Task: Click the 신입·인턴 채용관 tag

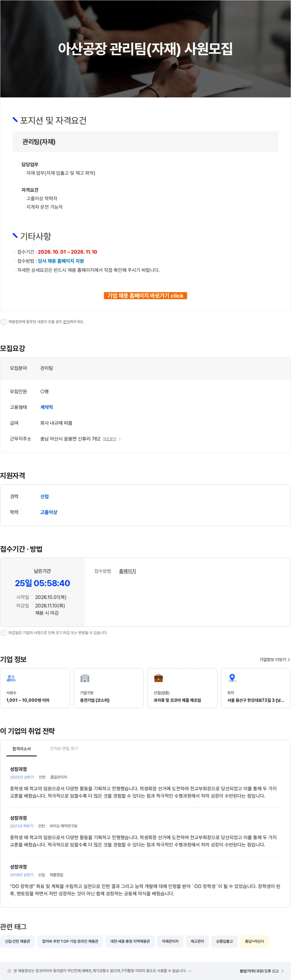Action: point(18,941)
